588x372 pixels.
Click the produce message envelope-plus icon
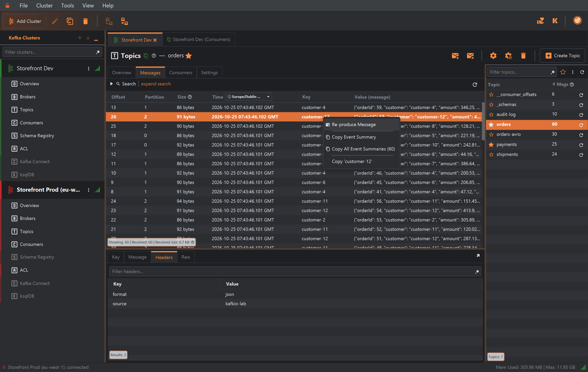click(x=455, y=56)
